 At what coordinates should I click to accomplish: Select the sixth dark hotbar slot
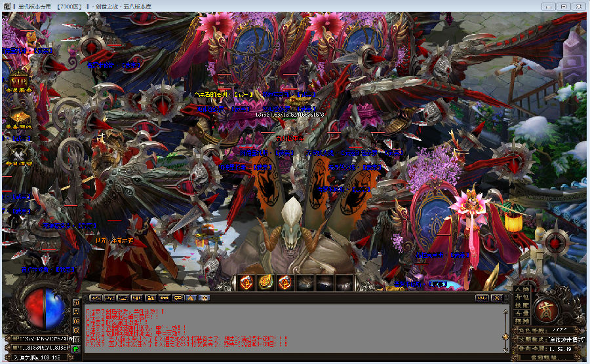(x=344, y=282)
